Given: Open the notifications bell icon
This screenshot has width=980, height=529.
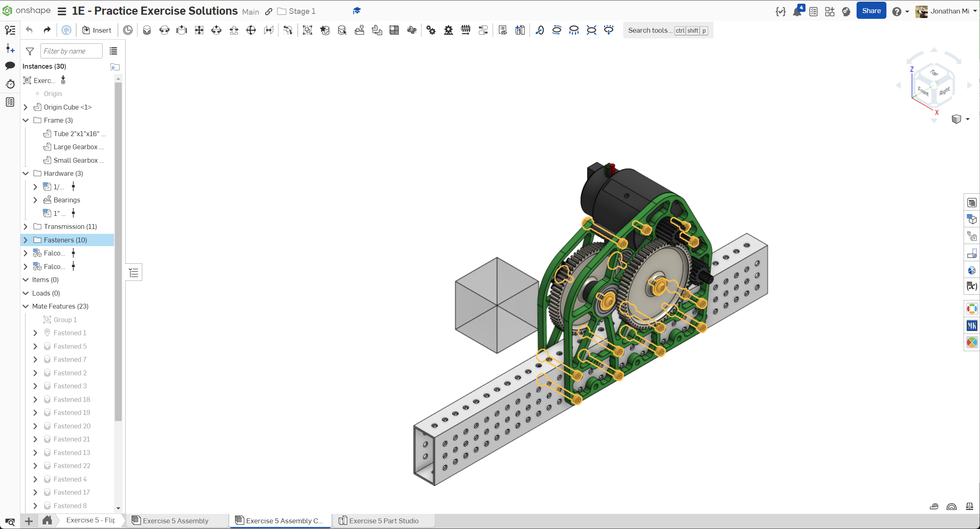Looking at the screenshot, I should 797,11.
